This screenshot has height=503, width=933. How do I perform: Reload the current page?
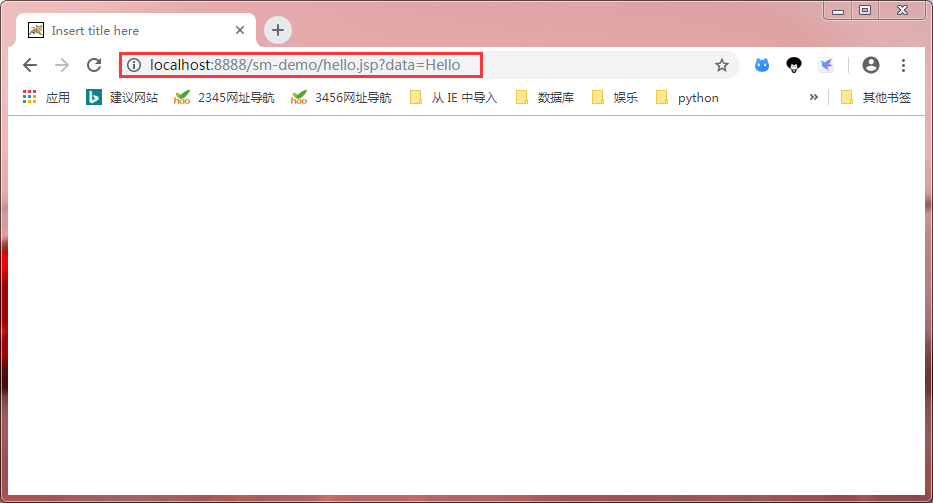coord(94,65)
